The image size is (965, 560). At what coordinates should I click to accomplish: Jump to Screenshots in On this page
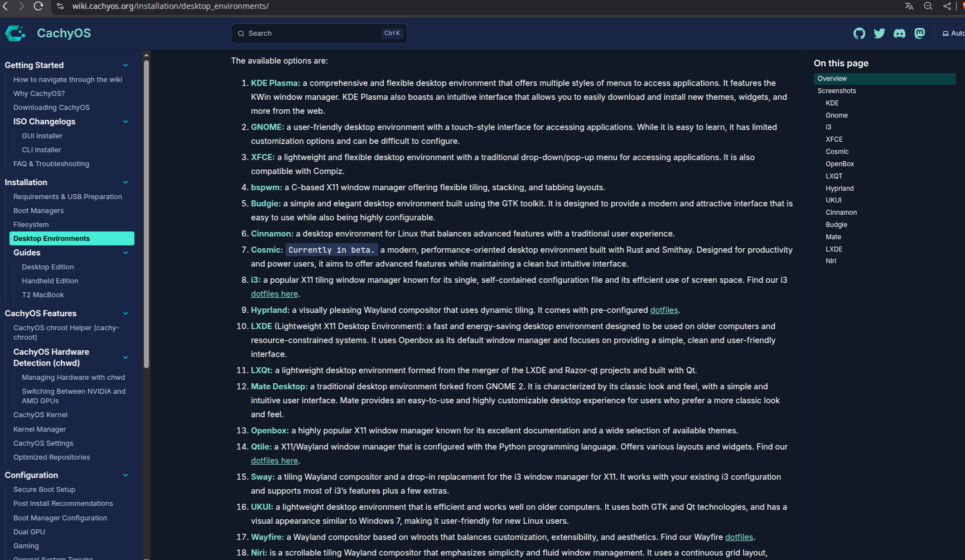click(x=837, y=91)
